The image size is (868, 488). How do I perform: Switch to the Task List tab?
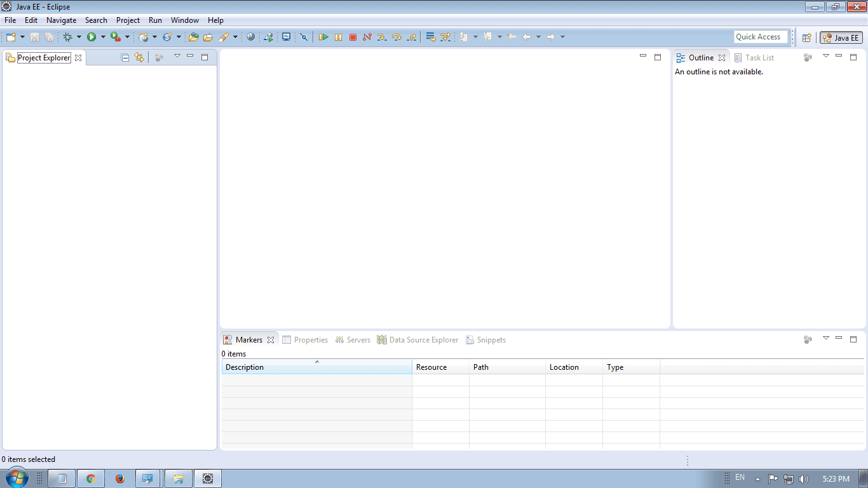click(x=754, y=58)
